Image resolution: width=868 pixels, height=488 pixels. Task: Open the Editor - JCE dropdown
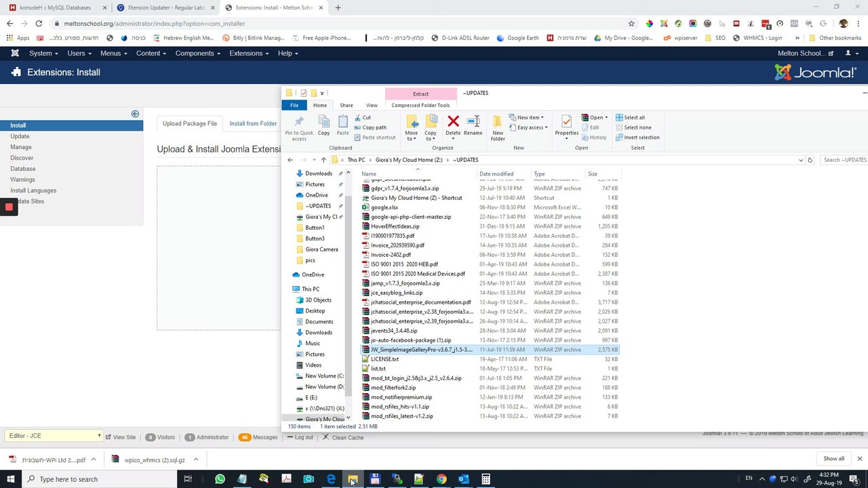(x=54, y=436)
